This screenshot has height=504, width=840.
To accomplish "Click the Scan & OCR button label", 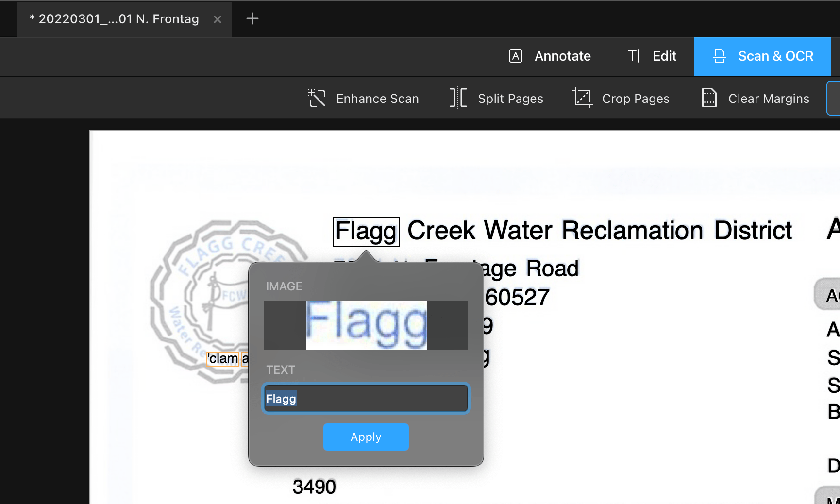I will tap(775, 56).
